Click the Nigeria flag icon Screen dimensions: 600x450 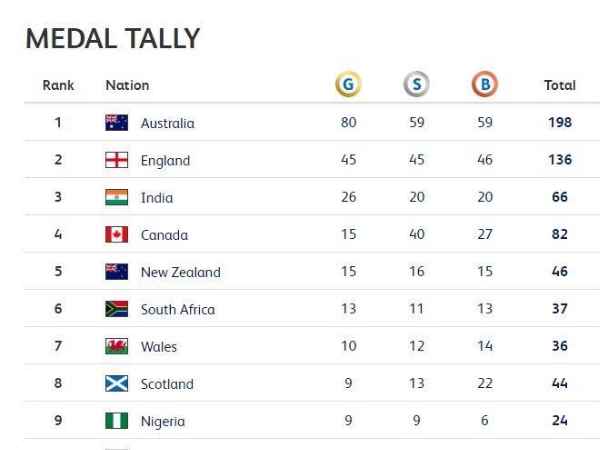tap(117, 421)
